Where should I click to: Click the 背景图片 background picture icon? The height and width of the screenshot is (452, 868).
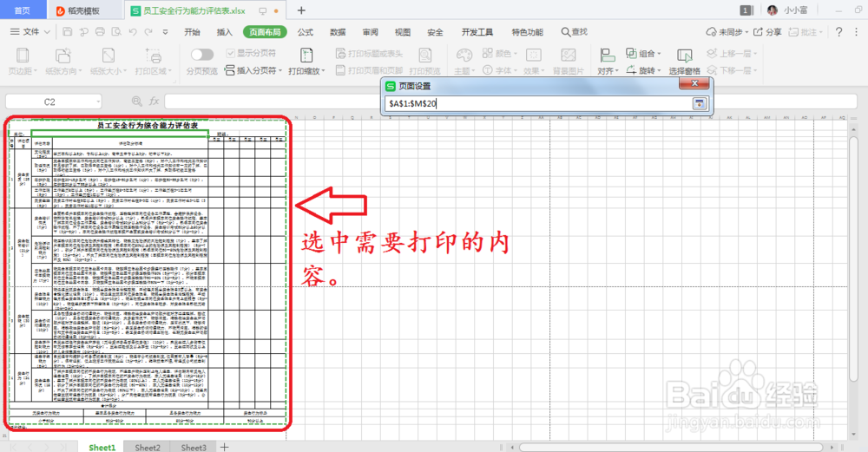pos(569,55)
